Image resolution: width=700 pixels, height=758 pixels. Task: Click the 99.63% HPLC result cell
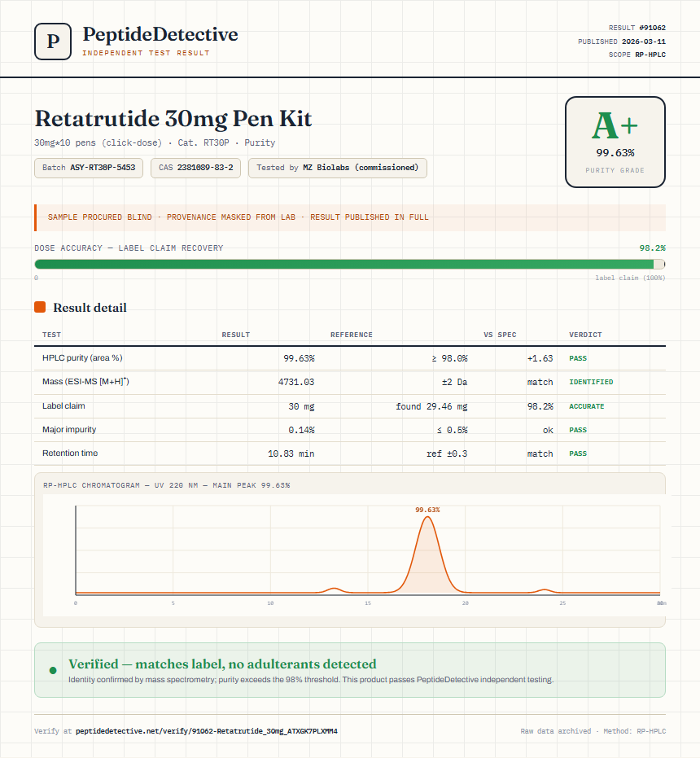pos(299,358)
